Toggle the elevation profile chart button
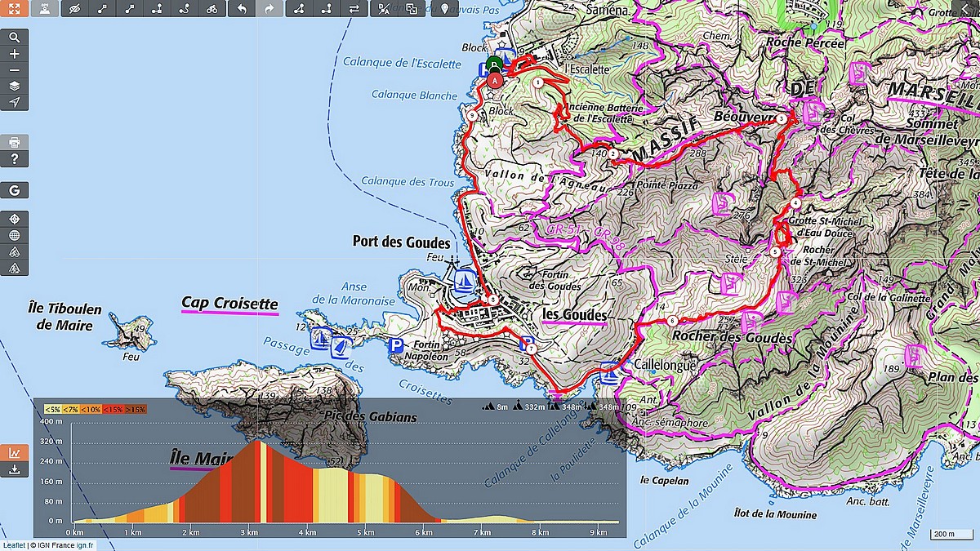 14,452
